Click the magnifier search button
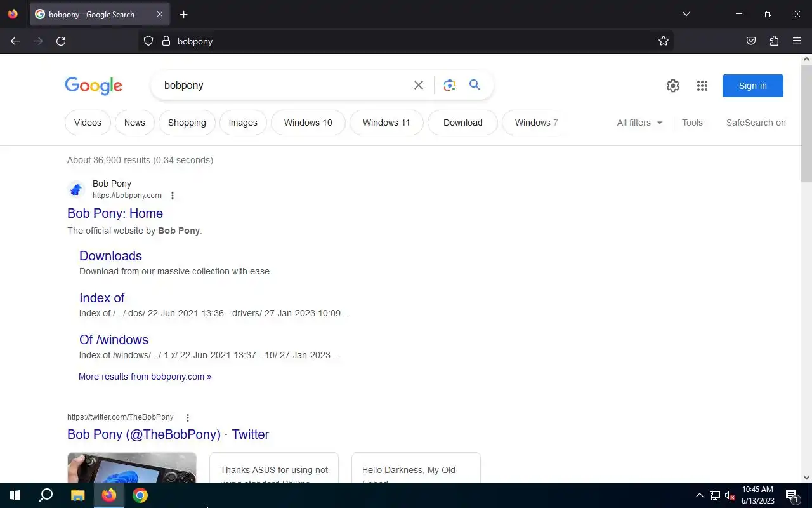This screenshot has width=812, height=508. click(475, 85)
